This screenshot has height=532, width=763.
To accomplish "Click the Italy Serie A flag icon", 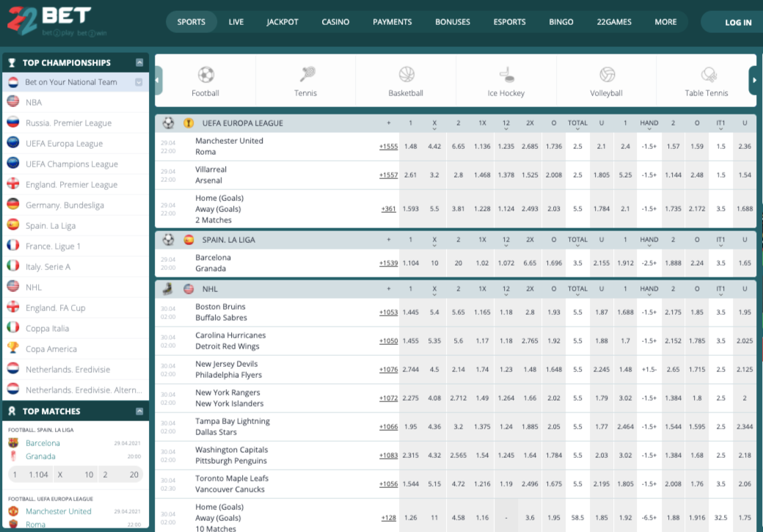I will coord(13,266).
